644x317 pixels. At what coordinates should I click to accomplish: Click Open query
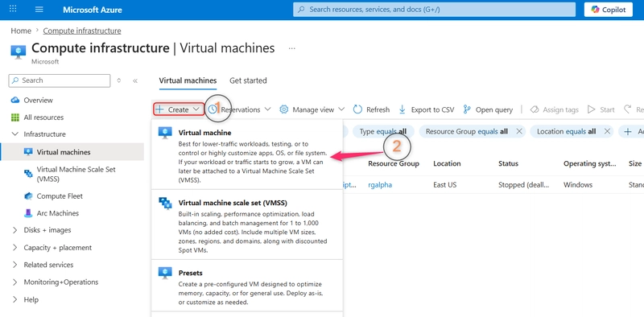pos(488,109)
